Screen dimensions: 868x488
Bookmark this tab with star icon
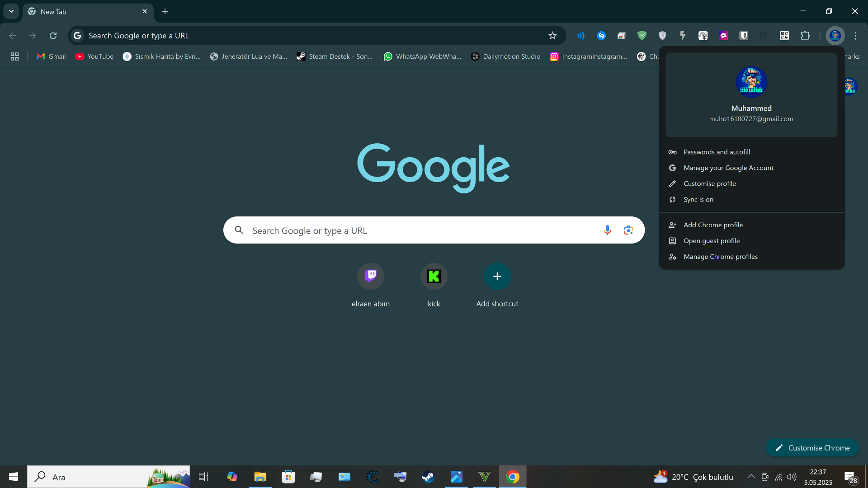click(x=552, y=36)
